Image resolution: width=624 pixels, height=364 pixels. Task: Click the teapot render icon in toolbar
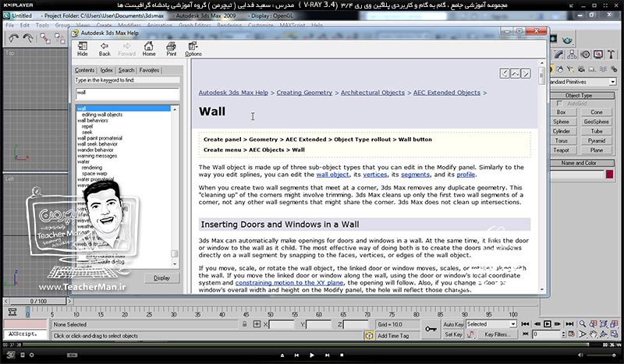568,40
